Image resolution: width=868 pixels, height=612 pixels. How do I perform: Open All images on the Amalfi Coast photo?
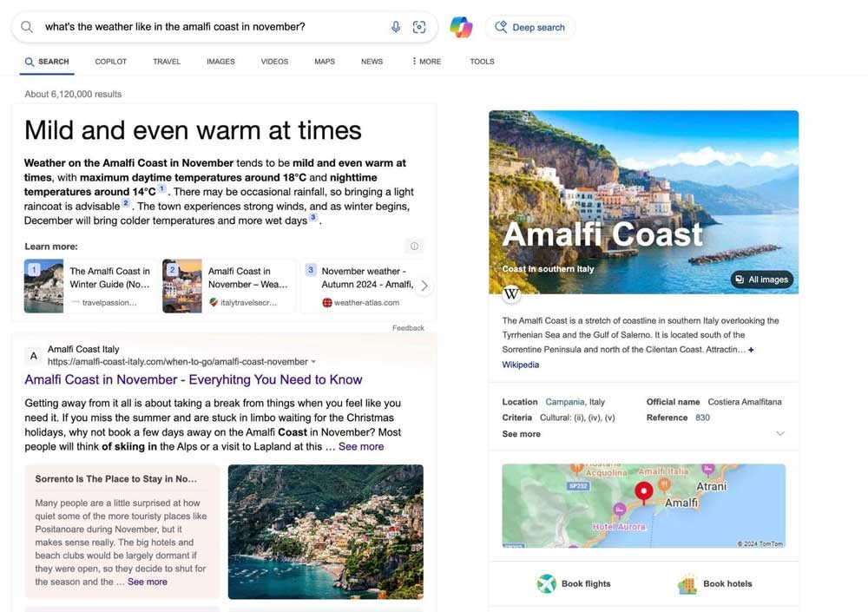(761, 279)
